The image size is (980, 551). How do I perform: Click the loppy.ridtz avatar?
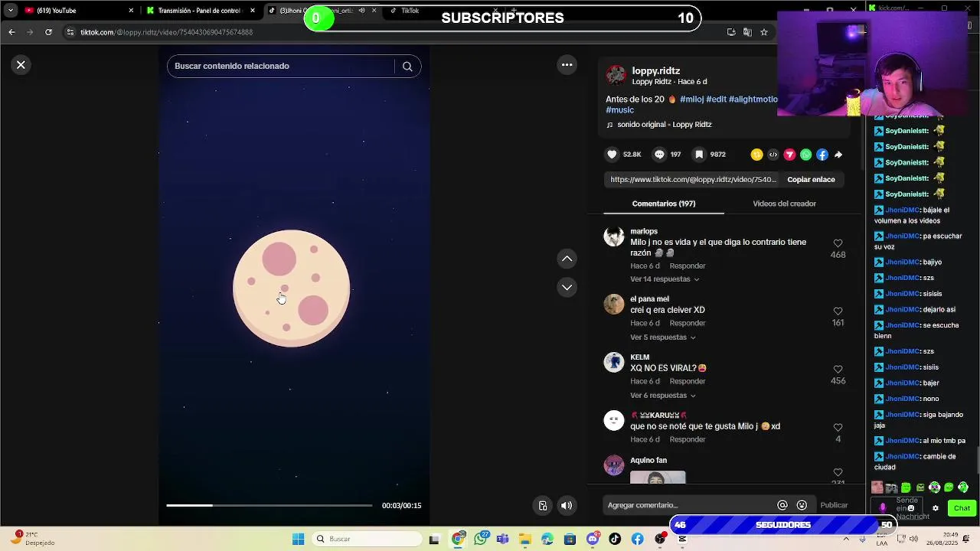[x=616, y=75]
